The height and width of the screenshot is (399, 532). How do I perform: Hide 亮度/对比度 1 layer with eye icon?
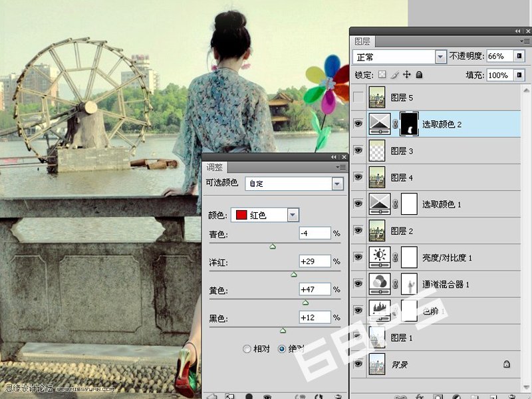pyautogui.click(x=358, y=257)
